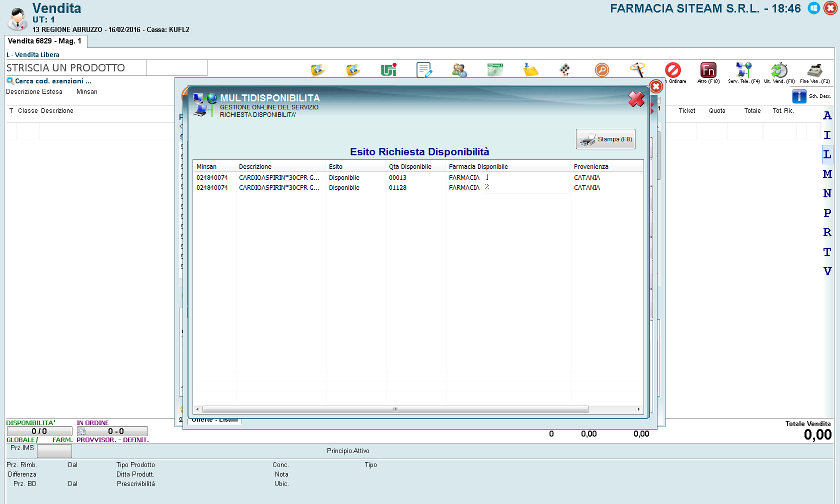This screenshot has height=504, width=840.
Task: Click the pharmacist user avatar icon
Action: coord(17,18)
